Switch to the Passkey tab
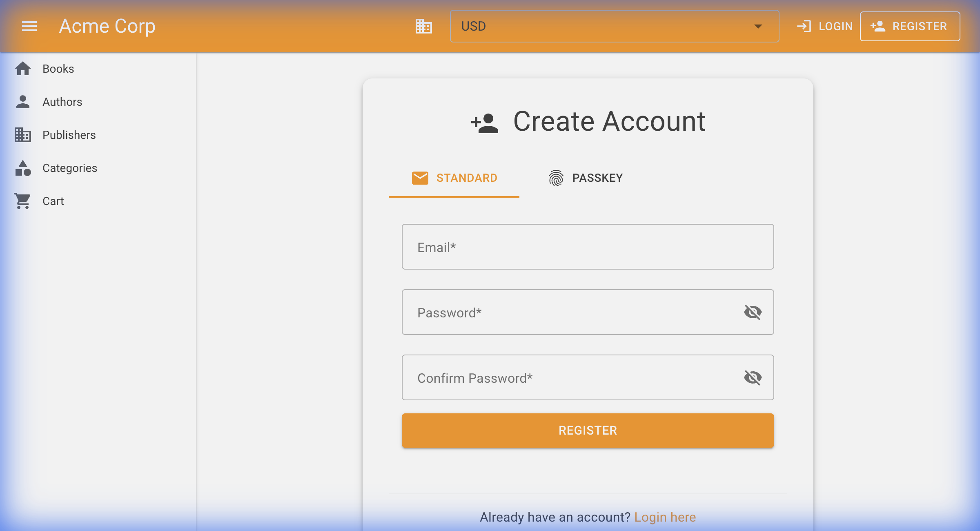Image resolution: width=980 pixels, height=531 pixels. (585, 178)
